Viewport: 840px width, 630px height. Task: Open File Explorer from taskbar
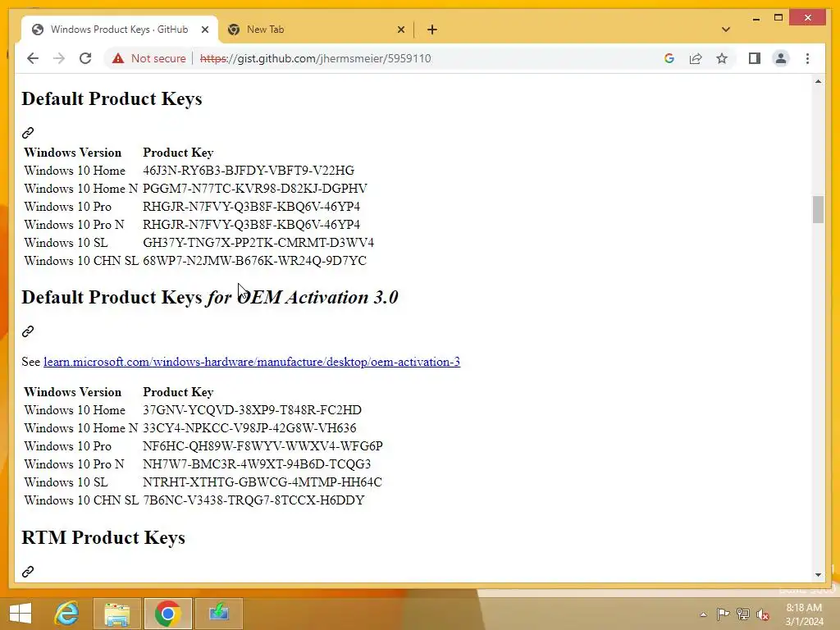click(x=117, y=614)
